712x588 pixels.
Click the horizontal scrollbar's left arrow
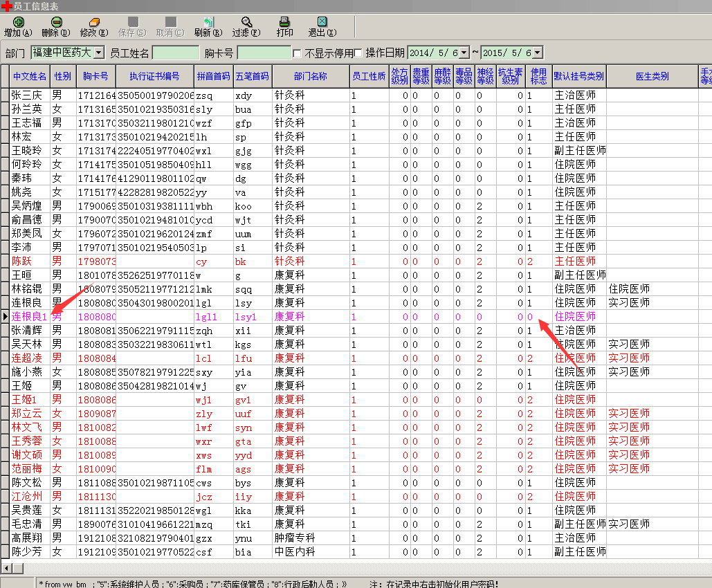(x=7, y=568)
